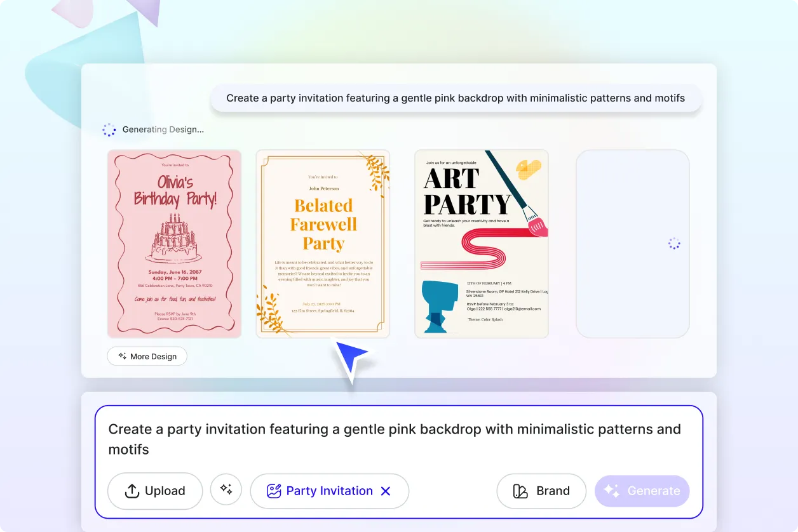
Task: Remove the Party Invitation tag
Action: [386, 491]
